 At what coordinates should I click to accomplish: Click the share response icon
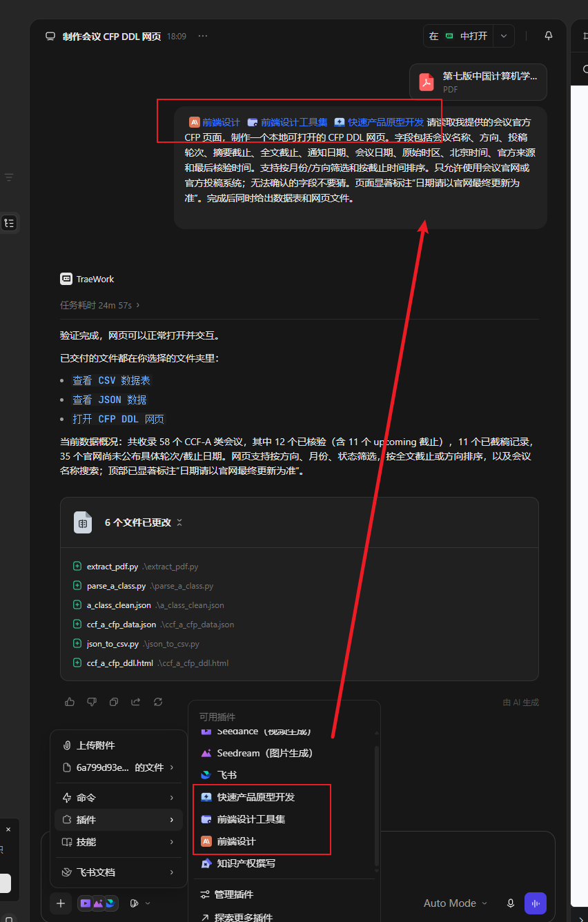pyautogui.click(x=136, y=702)
